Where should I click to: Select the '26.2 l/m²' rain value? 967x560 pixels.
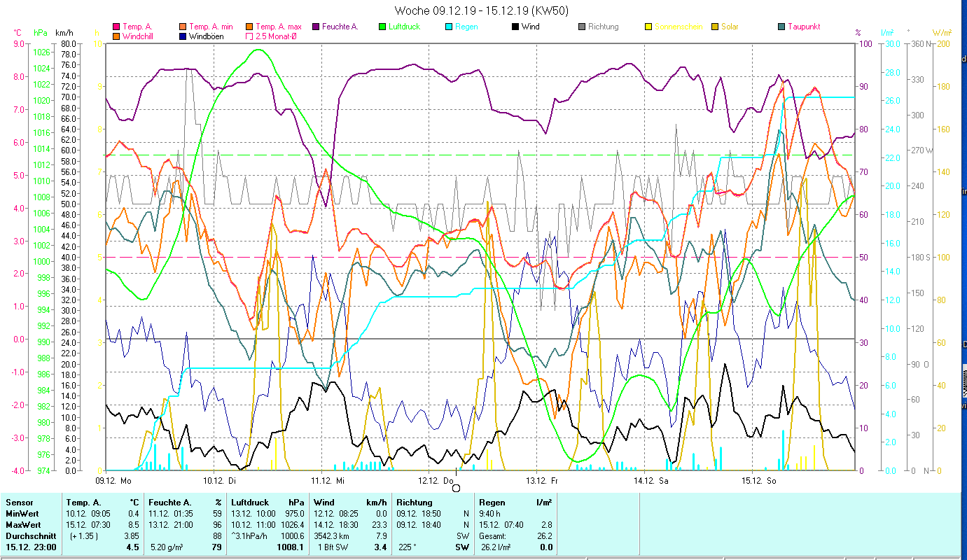click(x=495, y=547)
